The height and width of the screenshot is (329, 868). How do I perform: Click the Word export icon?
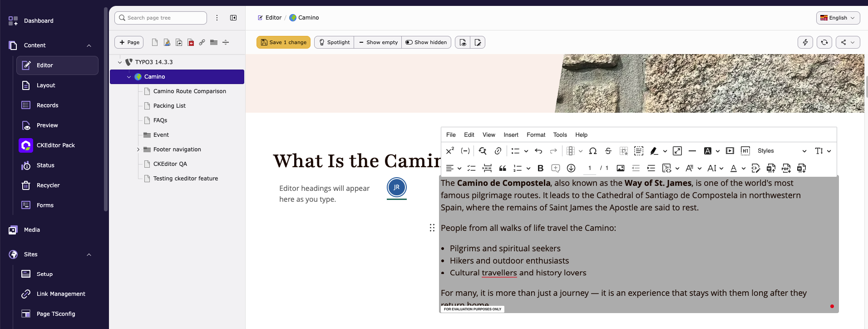point(802,168)
